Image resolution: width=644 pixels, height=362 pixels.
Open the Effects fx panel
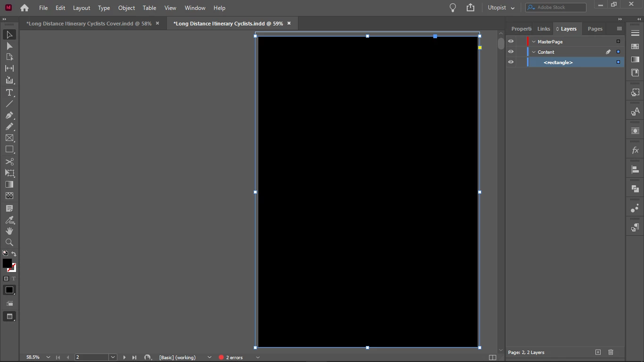click(635, 151)
